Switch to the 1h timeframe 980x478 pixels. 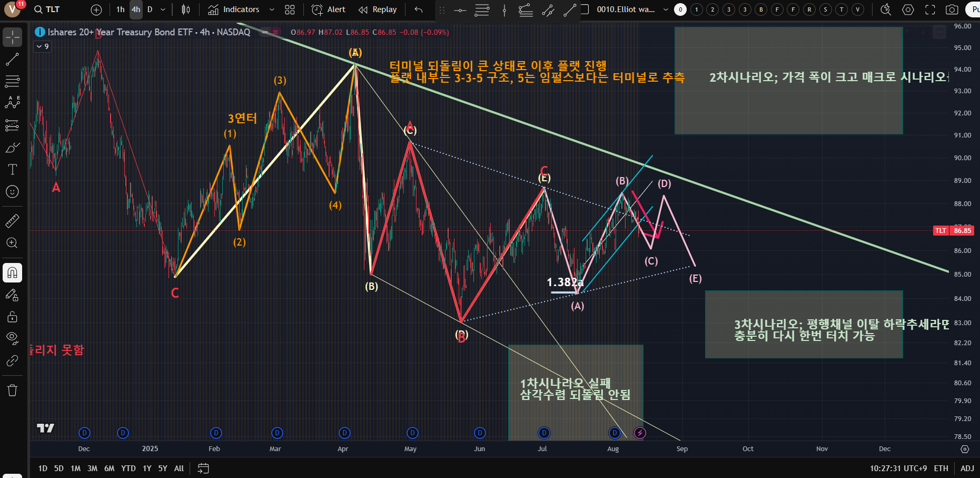121,9
